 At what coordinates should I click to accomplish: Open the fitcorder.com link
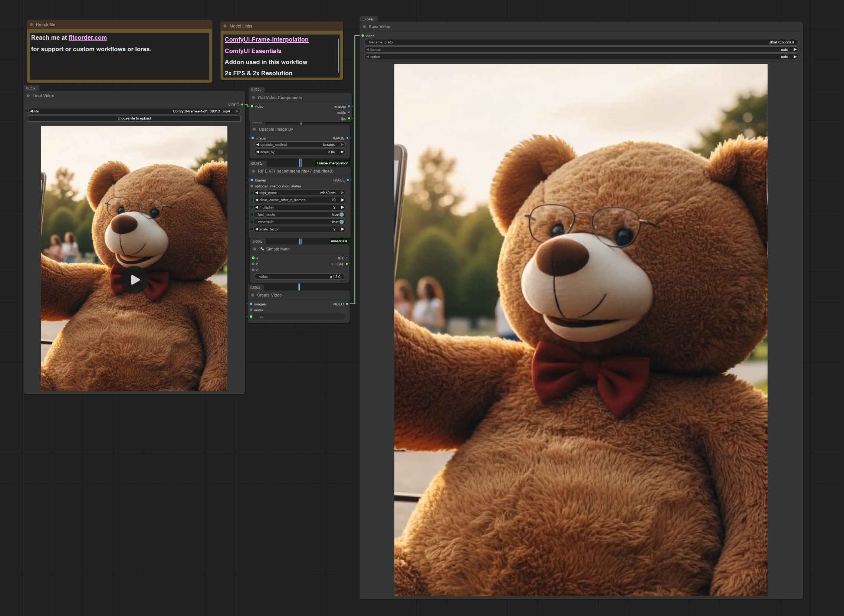click(88, 37)
